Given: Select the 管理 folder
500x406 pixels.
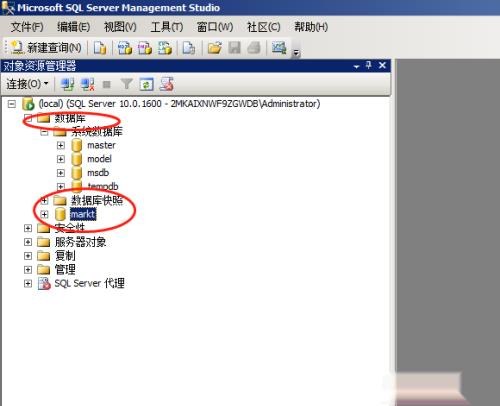Looking at the screenshot, I should click(x=65, y=269).
